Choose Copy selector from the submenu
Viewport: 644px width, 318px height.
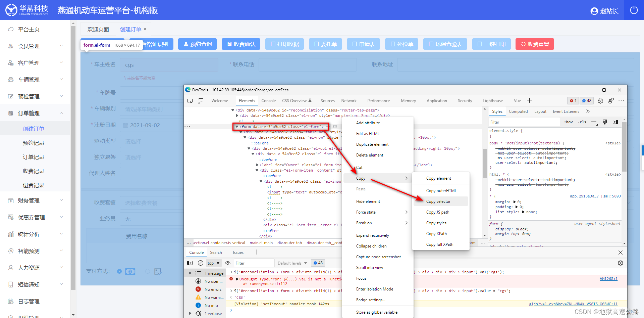[x=440, y=201]
